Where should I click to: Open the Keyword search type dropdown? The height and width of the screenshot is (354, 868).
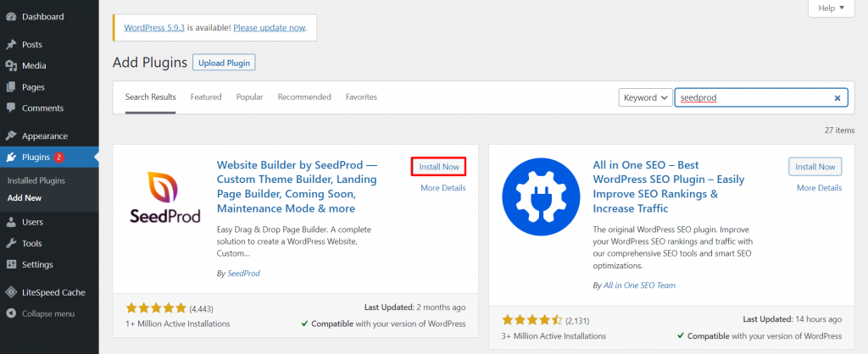point(646,98)
